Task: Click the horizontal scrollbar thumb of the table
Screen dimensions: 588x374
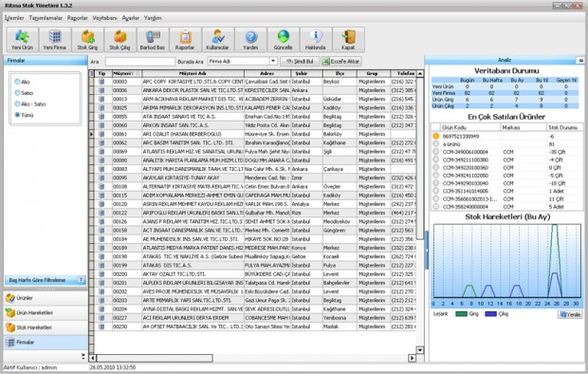Action: point(155,358)
